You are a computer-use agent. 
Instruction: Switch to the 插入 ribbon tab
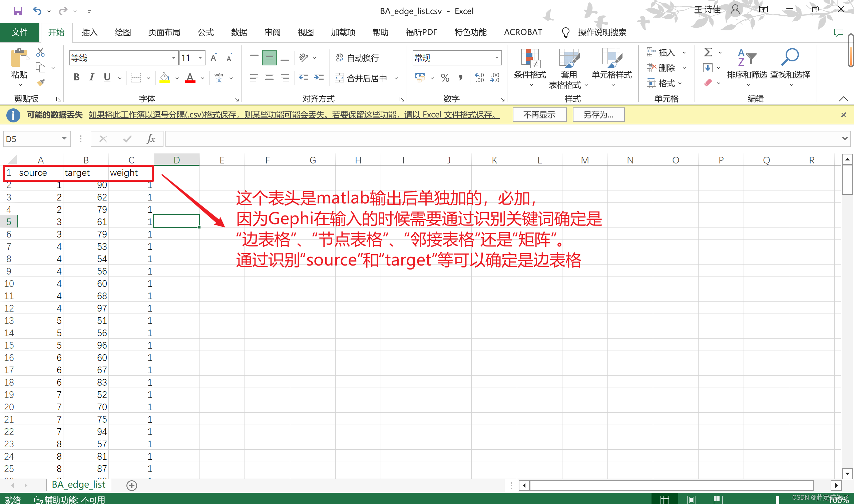(89, 32)
